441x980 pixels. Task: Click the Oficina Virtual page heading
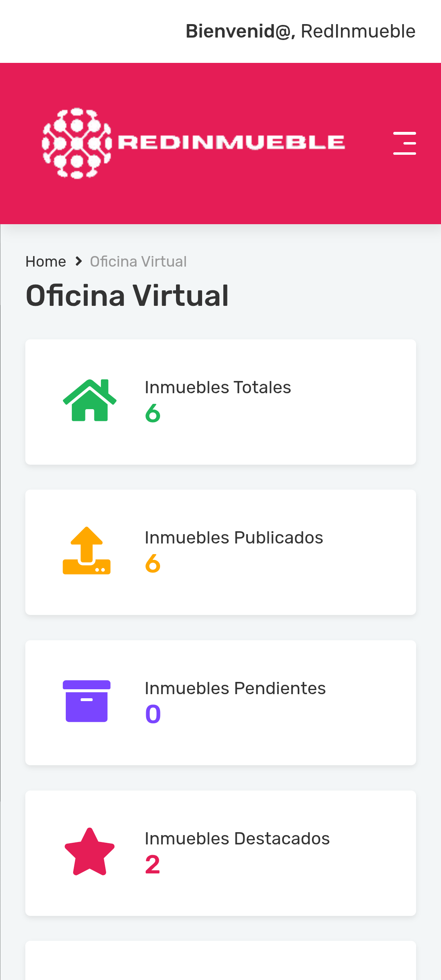click(x=127, y=295)
